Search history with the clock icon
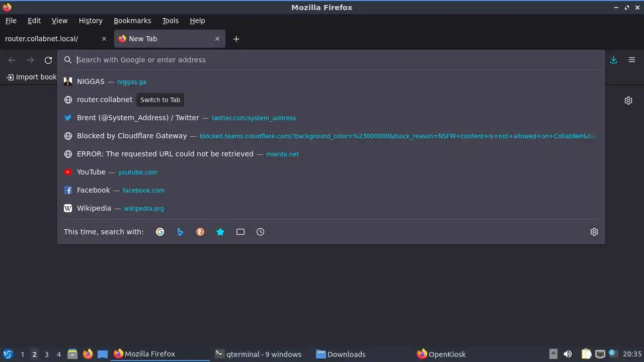 [x=260, y=232]
